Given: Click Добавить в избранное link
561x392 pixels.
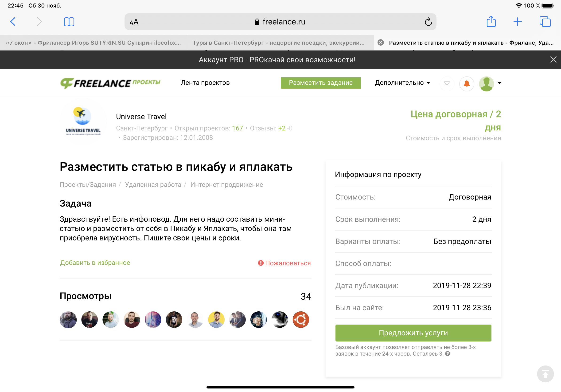Looking at the screenshot, I should tap(95, 263).
